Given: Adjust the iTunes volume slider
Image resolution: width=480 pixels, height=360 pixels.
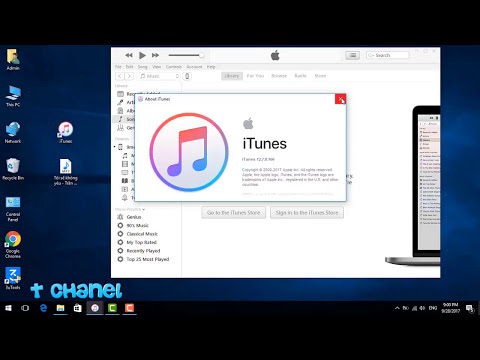Looking at the screenshot, I should (186, 55).
